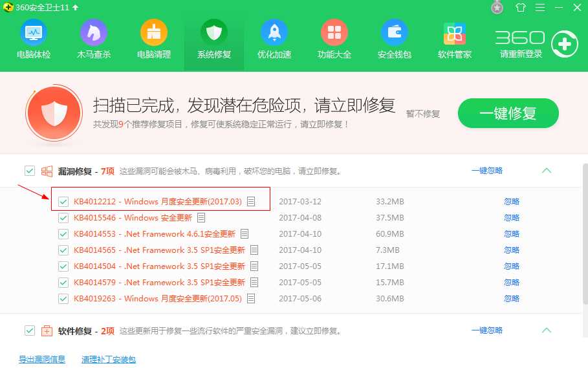Viewport: 588px width, 368px height.
Task: Click the 360 logo icon in title bar
Action: [x=8, y=7]
